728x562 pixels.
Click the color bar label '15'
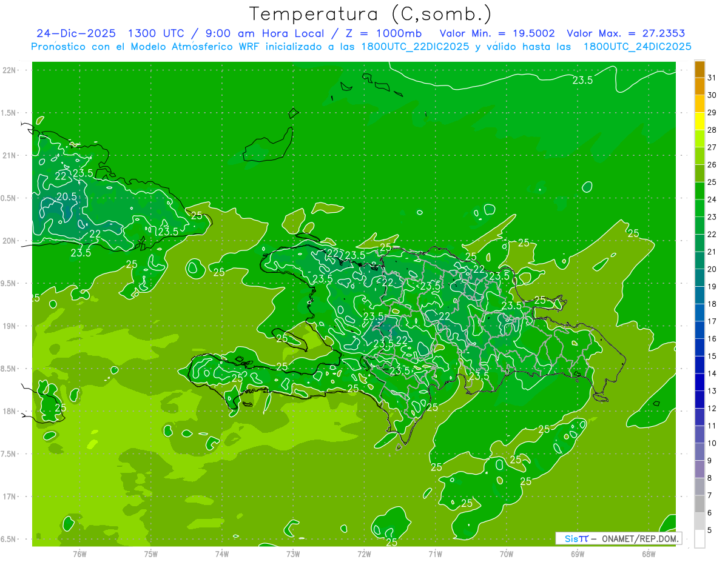(x=712, y=356)
